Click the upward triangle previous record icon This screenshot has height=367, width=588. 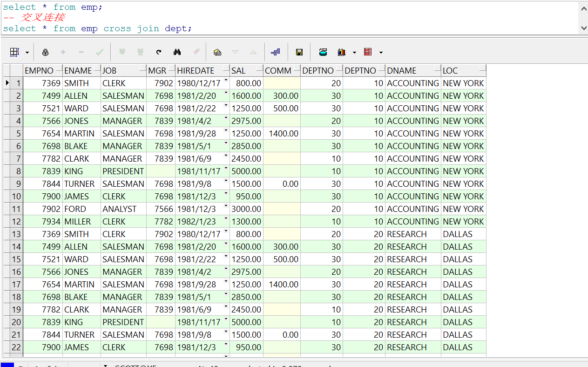[x=253, y=52]
